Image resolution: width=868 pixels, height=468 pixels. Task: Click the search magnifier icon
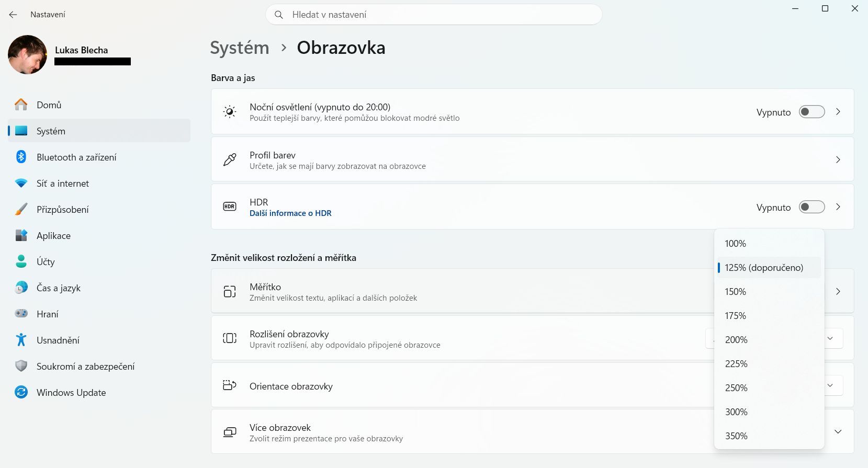click(x=279, y=15)
